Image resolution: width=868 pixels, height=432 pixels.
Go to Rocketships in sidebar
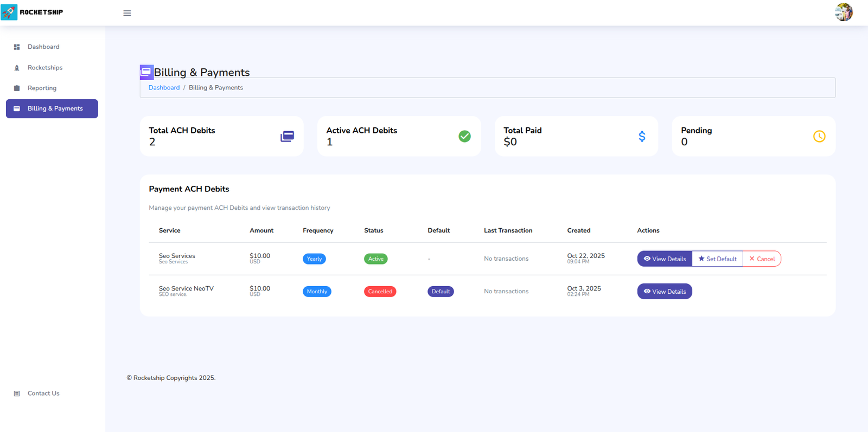pyautogui.click(x=44, y=68)
